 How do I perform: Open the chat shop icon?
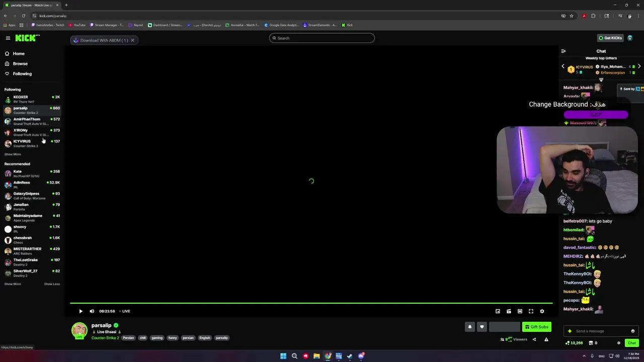point(593,343)
